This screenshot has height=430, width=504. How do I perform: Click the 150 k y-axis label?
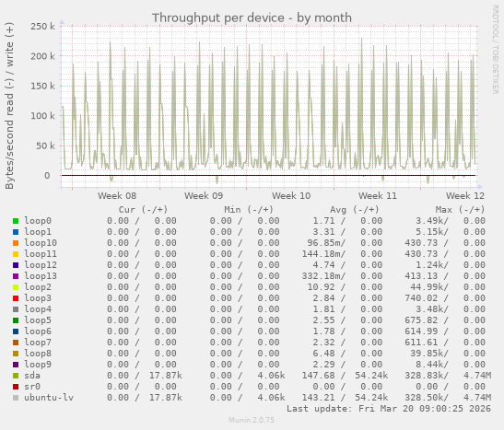point(42,86)
